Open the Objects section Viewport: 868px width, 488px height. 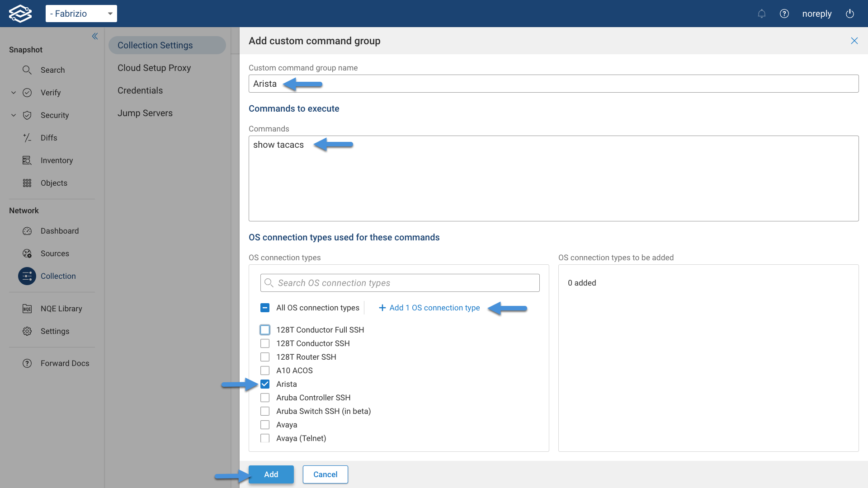click(x=54, y=183)
